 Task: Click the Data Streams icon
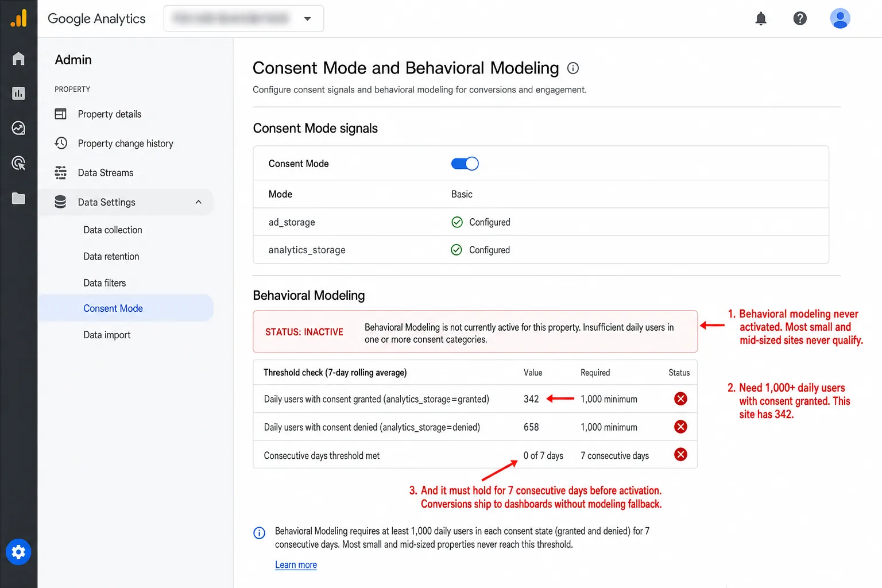pyautogui.click(x=60, y=172)
